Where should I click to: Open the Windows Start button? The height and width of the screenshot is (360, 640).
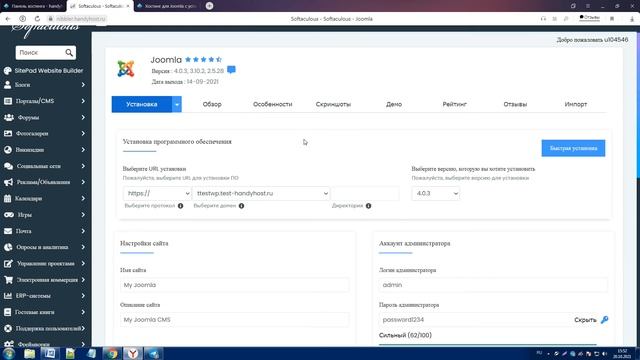coord(9,353)
